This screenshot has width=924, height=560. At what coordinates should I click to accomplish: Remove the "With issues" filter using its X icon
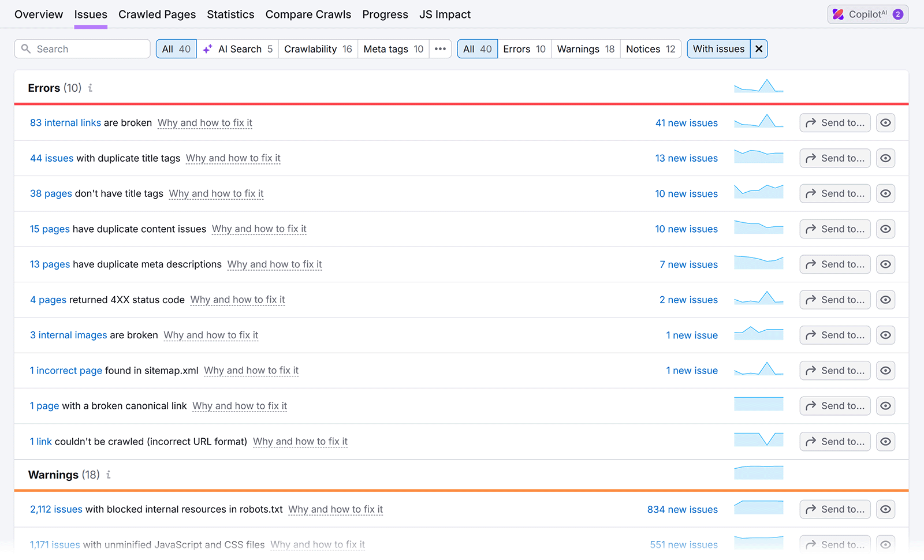758,48
